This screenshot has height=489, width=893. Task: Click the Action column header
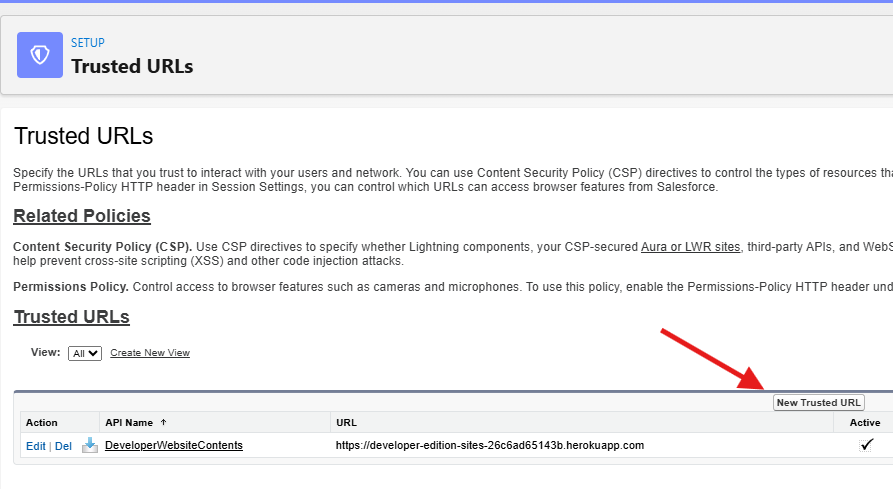(42, 423)
